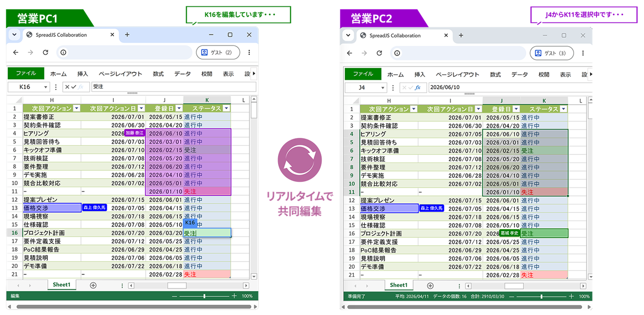Click zoom slider in 営業PC1 status bar
644x315 pixels.
pos(205,296)
